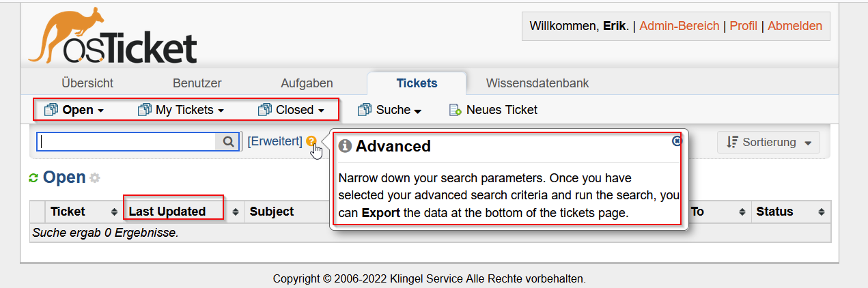Expand the Open queue dropdown
This screenshot has width=868, height=288.
tap(74, 110)
